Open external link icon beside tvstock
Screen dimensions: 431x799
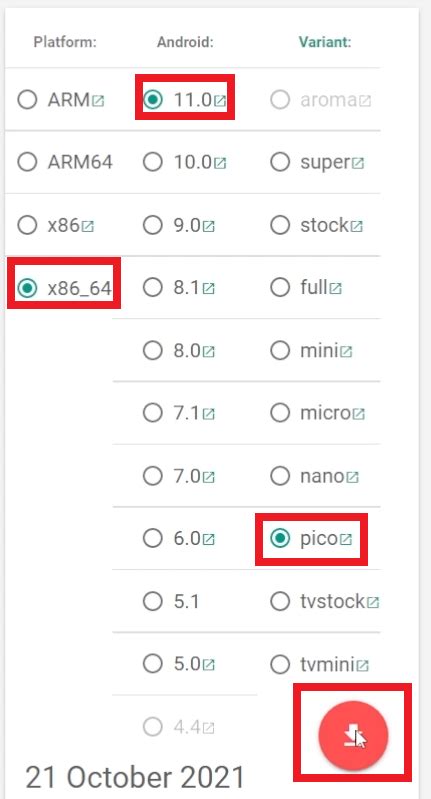[x=373, y=603]
